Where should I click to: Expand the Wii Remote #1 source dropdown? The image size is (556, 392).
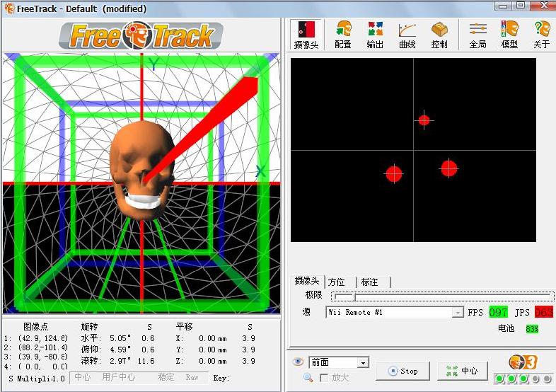(x=458, y=312)
